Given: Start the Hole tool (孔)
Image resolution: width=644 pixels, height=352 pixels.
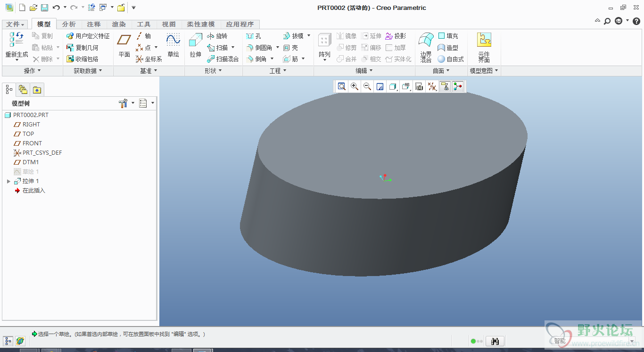Looking at the screenshot, I should tap(253, 36).
